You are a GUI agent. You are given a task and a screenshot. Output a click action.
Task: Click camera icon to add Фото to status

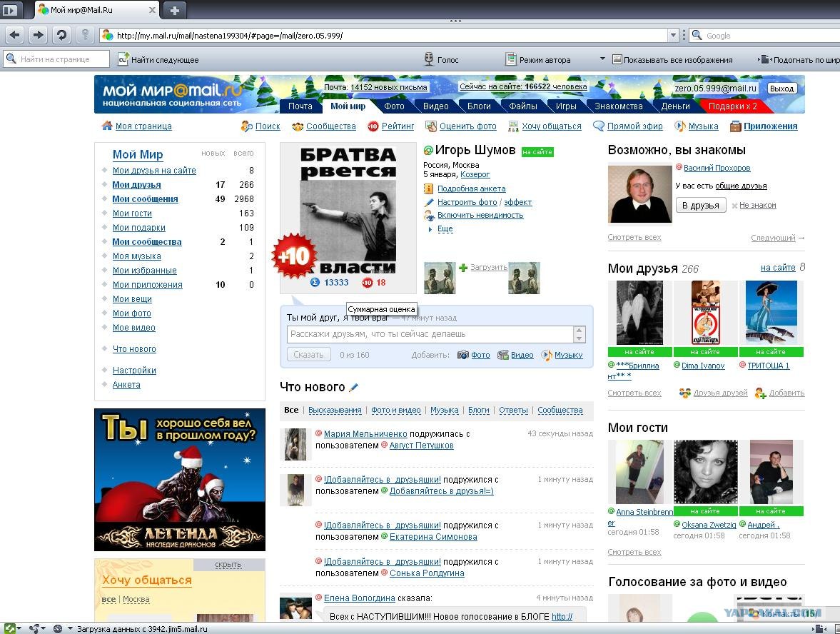463,355
